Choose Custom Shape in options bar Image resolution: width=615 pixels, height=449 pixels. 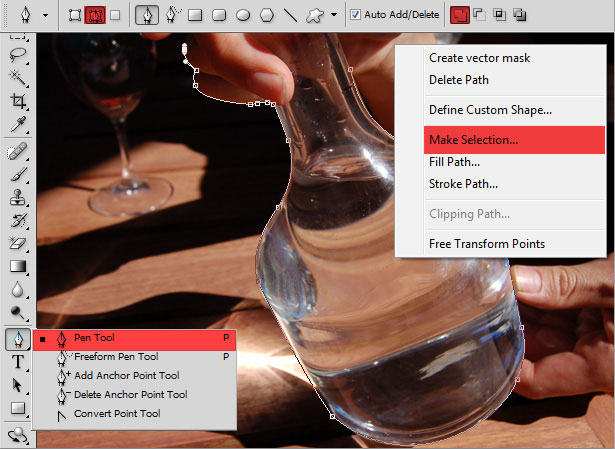(x=315, y=15)
